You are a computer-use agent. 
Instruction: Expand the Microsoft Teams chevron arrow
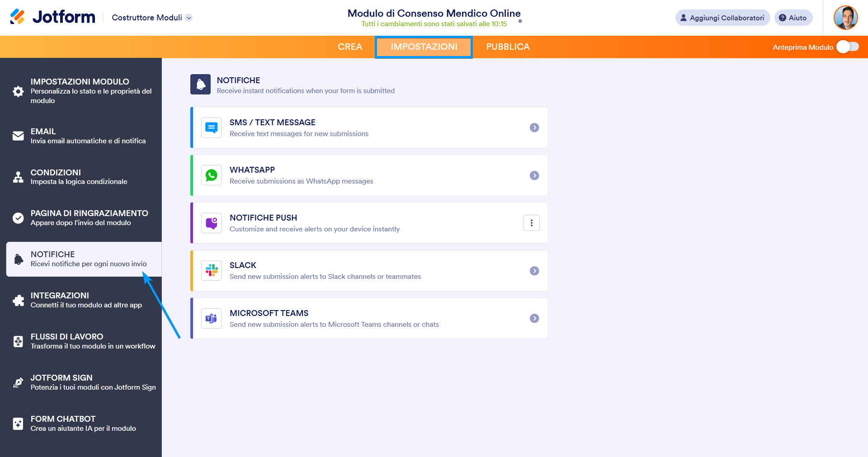[534, 319]
